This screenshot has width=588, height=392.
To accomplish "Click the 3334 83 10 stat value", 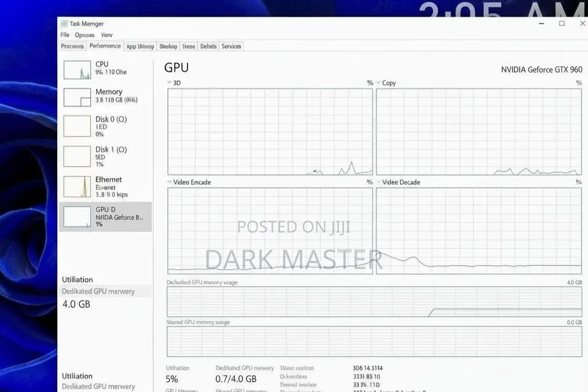I will [x=366, y=376].
